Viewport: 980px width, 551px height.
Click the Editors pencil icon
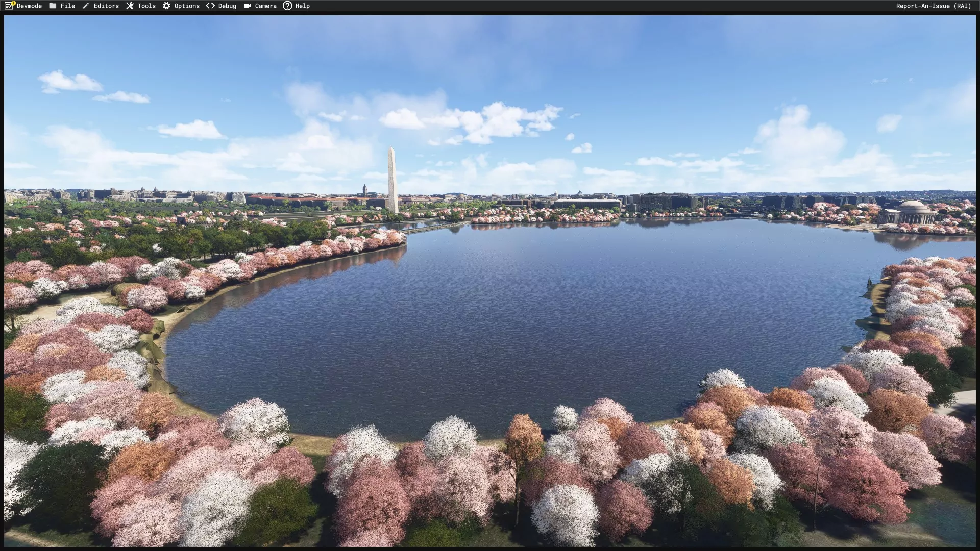(86, 6)
